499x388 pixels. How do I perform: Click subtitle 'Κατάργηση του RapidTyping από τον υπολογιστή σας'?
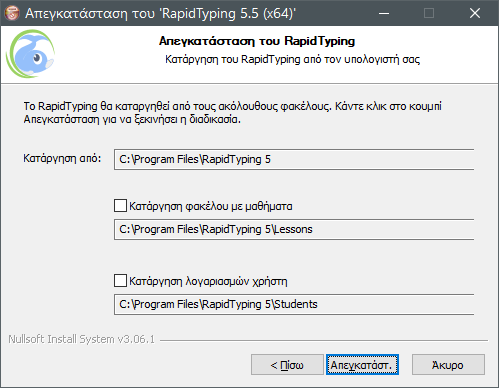pos(292,59)
